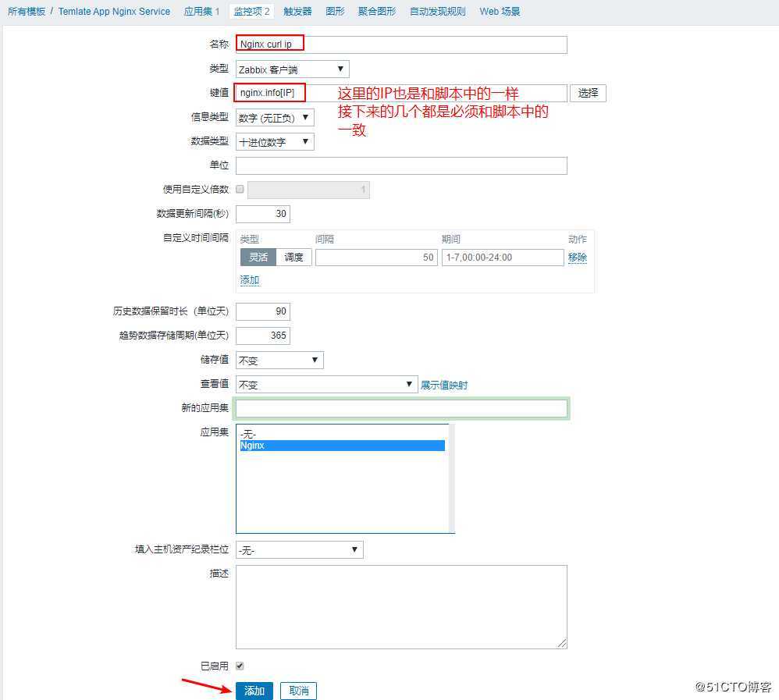Select Nginx in the 应用集 list
The width and height of the screenshot is (779, 700).
click(259, 445)
